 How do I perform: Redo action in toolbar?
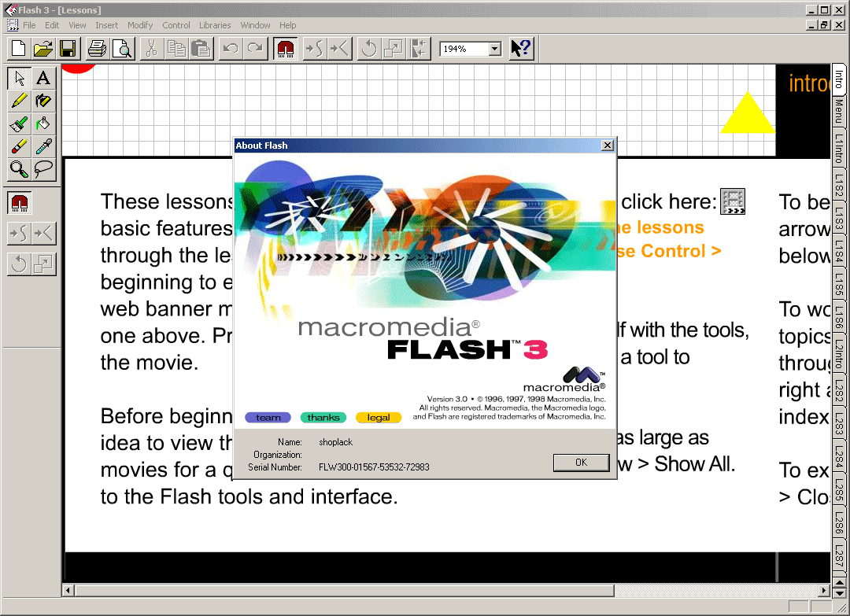click(x=255, y=49)
